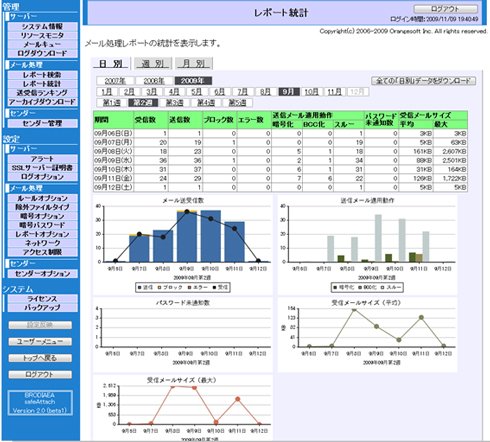
Task: Open 送受信ランキング page
Action: [x=42, y=93]
